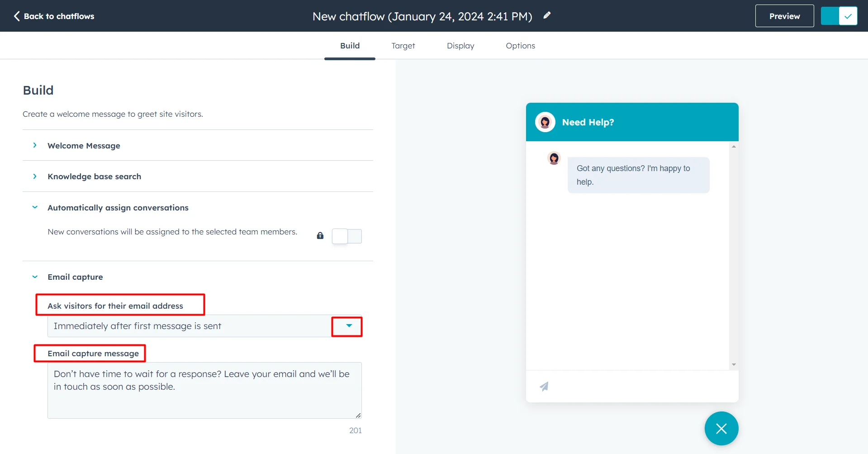Click the send paper plane in chat preview

544,386
